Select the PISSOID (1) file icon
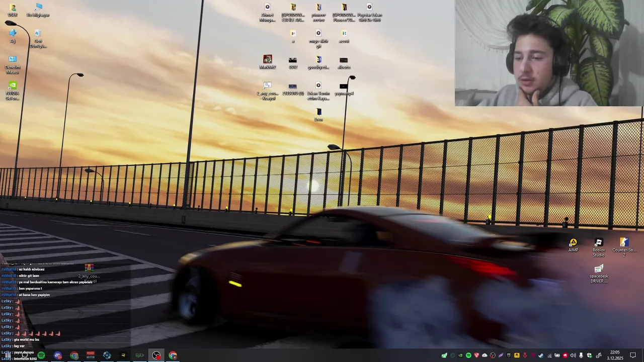The height and width of the screenshot is (362, 644). pyautogui.click(x=293, y=88)
